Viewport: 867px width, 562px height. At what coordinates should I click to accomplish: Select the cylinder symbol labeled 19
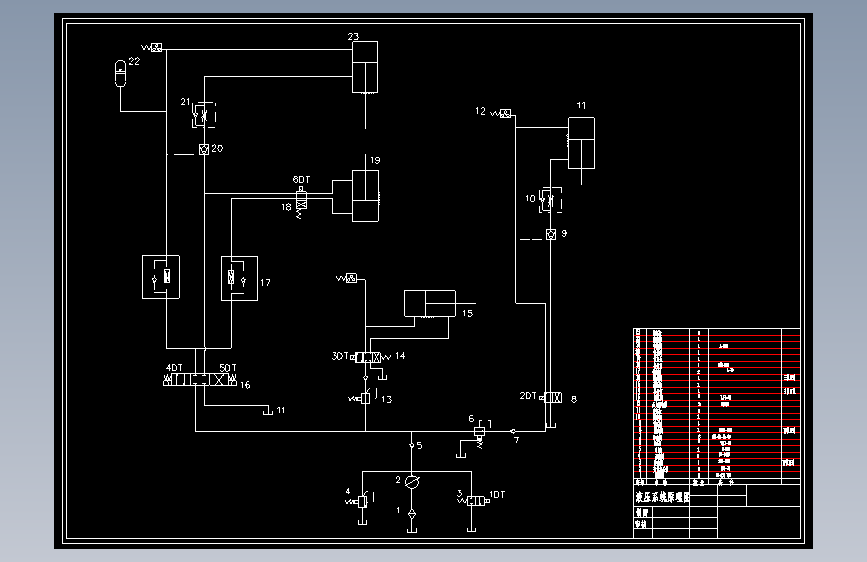(365, 196)
